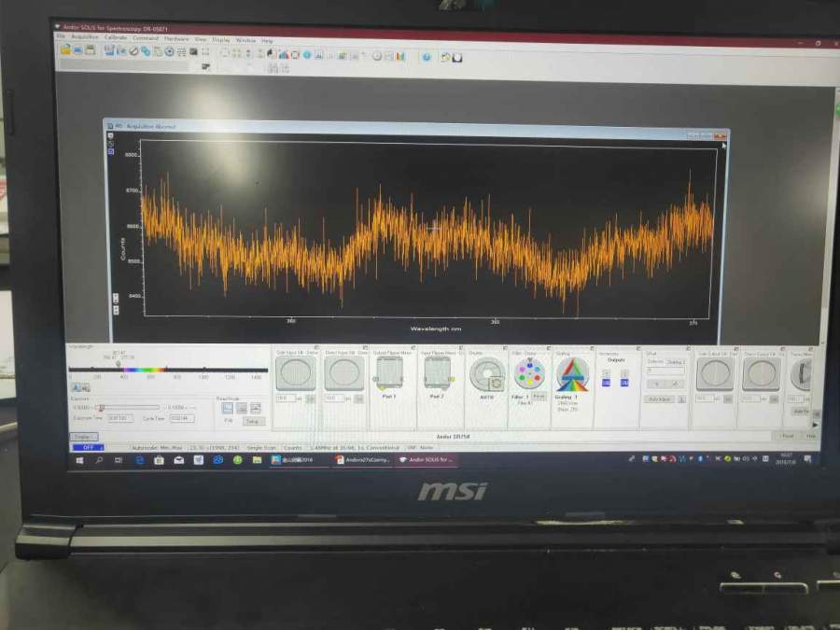Click the shutter AUTO disc icon
The height and width of the screenshot is (630, 840).
click(x=486, y=374)
